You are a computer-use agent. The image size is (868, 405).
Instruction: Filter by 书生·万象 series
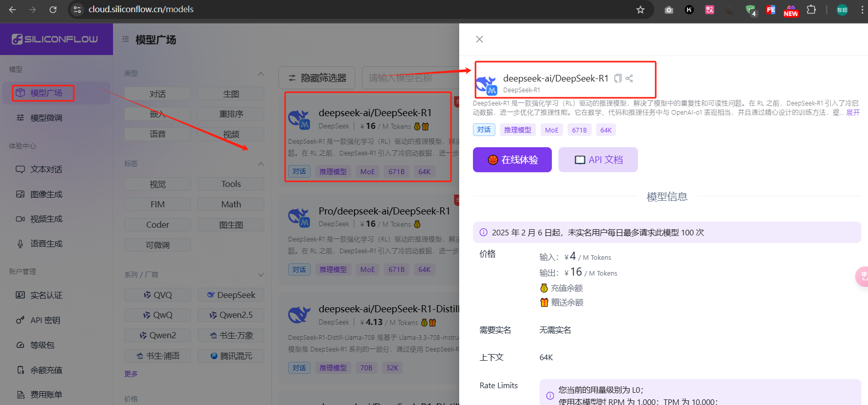[x=231, y=335]
